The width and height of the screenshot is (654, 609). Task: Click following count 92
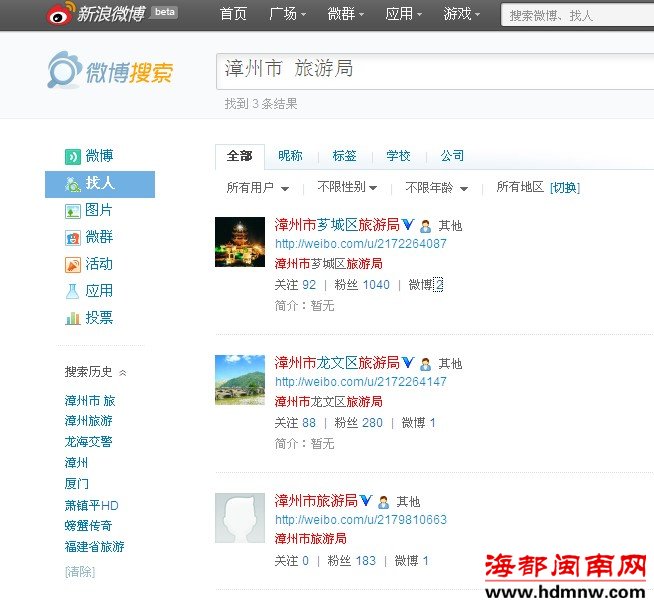(309, 285)
